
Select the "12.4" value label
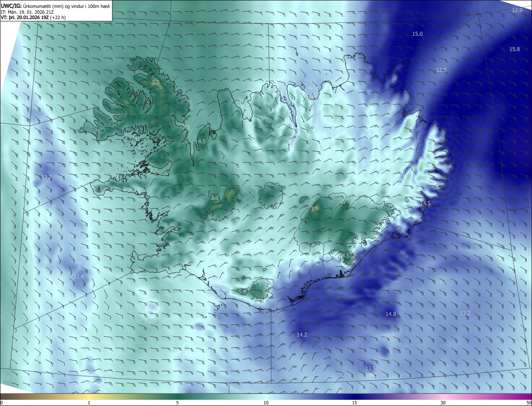coord(79,276)
